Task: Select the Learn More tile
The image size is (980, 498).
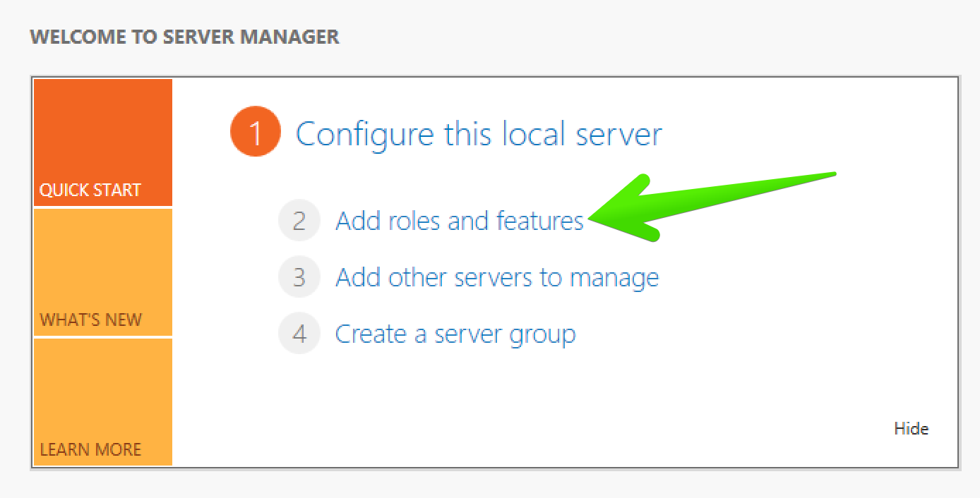Action: pyautogui.click(x=103, y=402)
